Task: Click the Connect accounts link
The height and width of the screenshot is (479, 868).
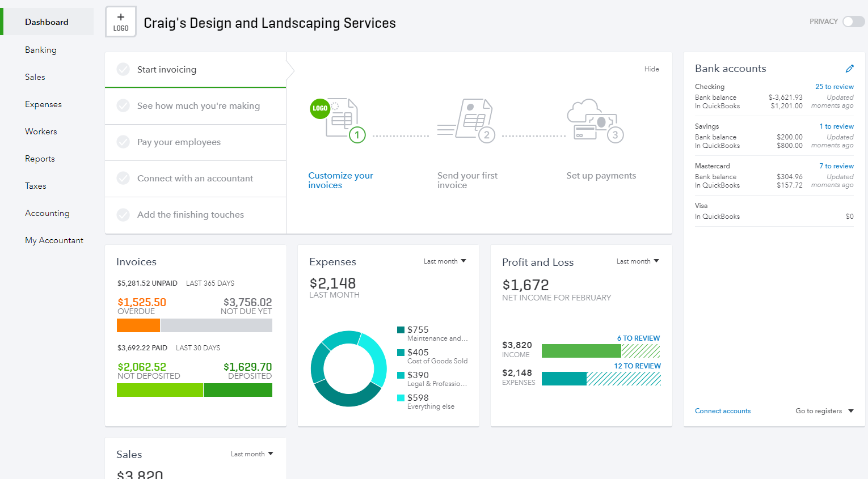Action: (x=723, y=411)
